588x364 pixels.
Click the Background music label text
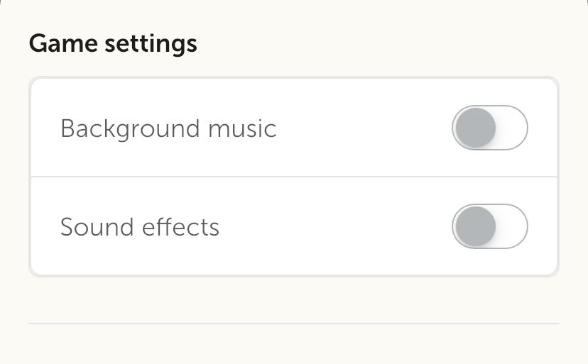pos(168,128)
